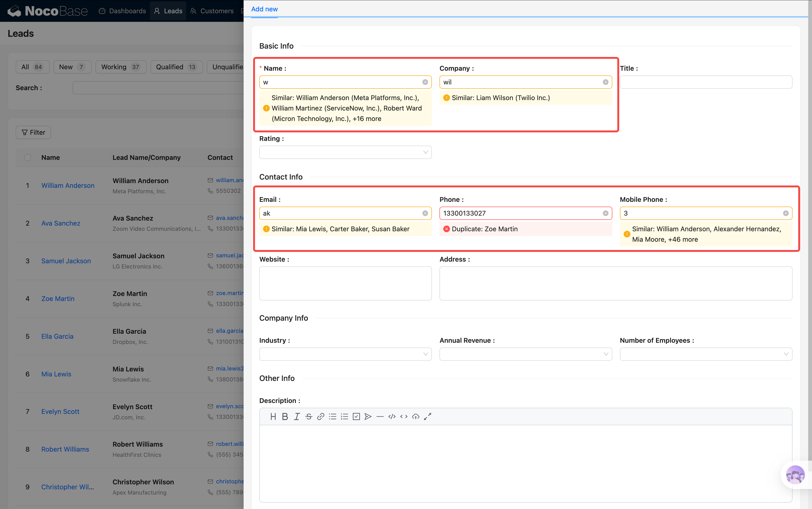Clear the Name field using clear icon
The image size is (812, 509).
[425, 82]
